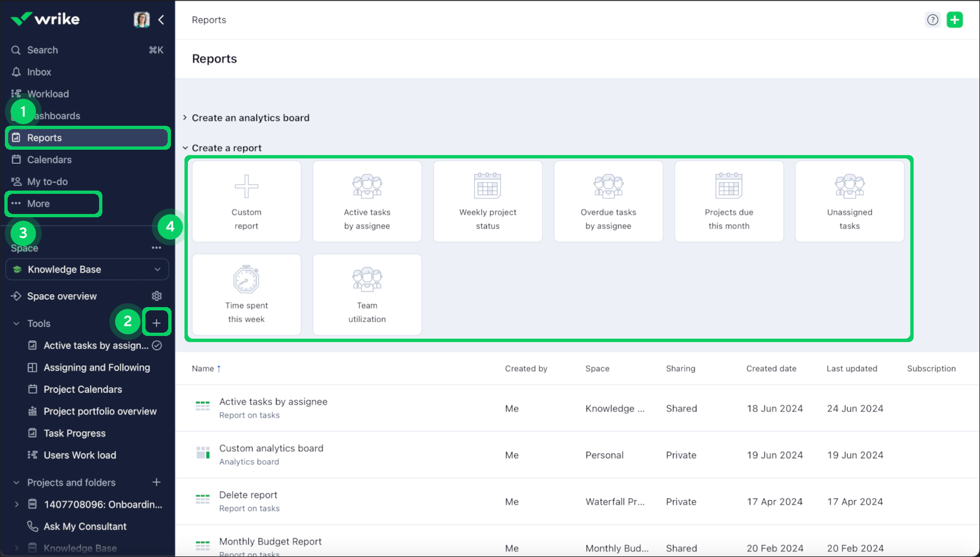Add item to Projects and folders
The height and width of the screenshot is (557, 980).
(156, 482)
